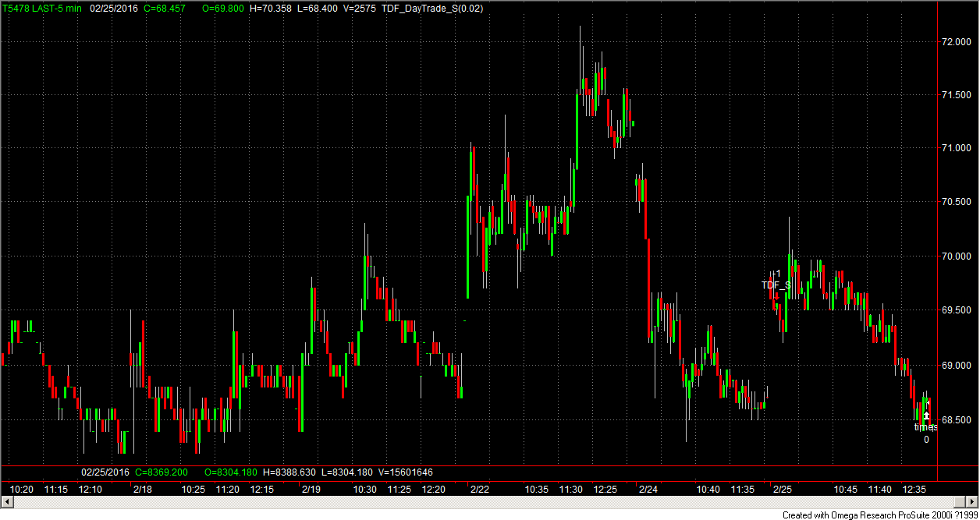Click the 12:35 time label on axis

(x=914, y=490)
